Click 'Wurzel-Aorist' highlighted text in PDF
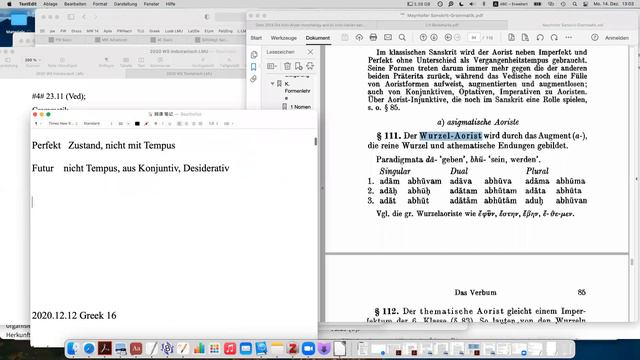 click(451, 136)
